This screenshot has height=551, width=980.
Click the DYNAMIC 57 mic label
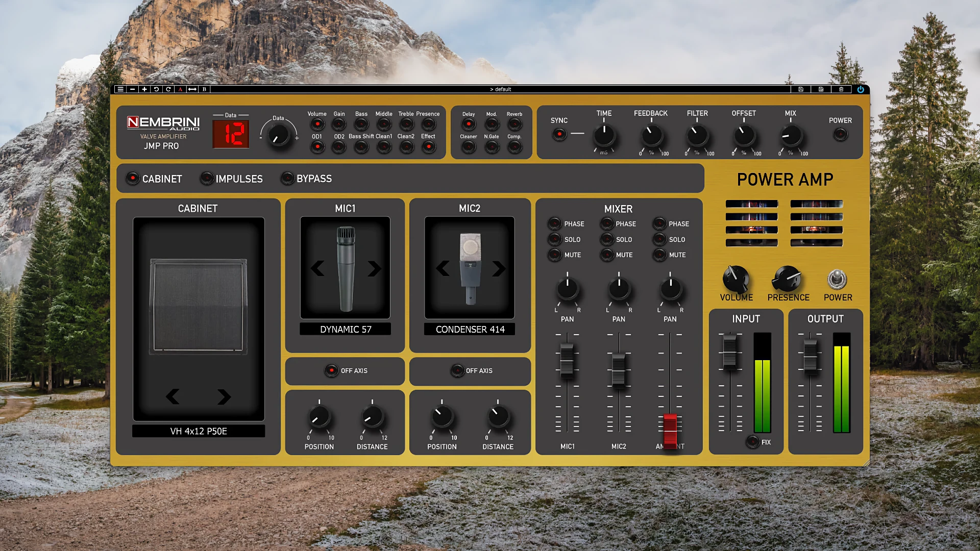click(346, 329)
